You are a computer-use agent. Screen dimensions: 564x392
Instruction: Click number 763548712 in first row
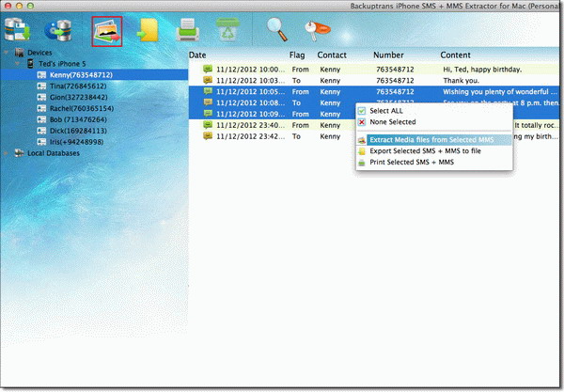[x=395, y=70]
